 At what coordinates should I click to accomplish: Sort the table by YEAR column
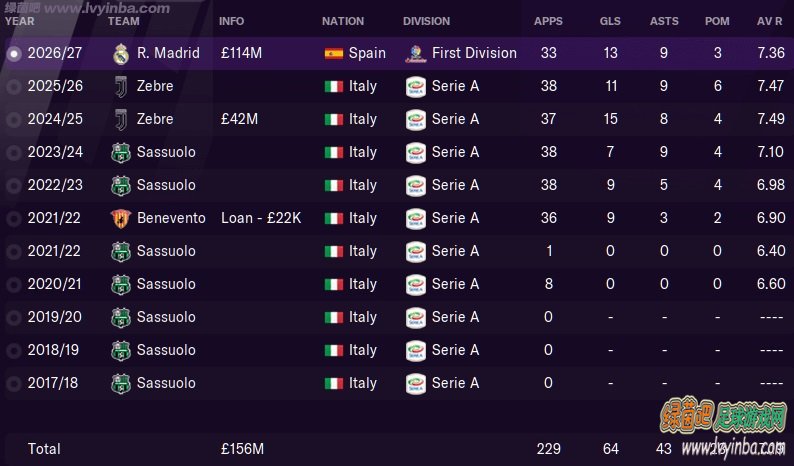[20, 21]
